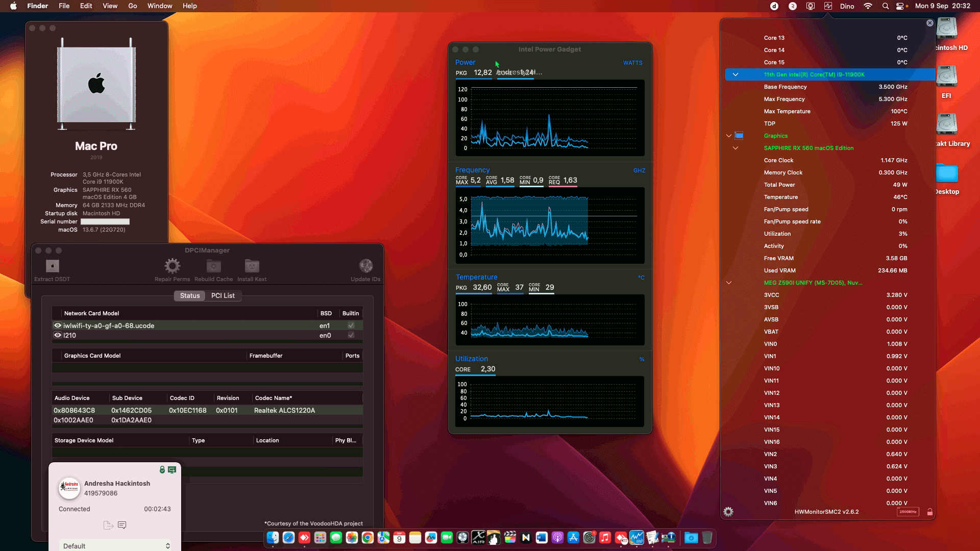Open HWMonitorSMC2 settings gear
The image size is (980, 551).
[728, 512]
